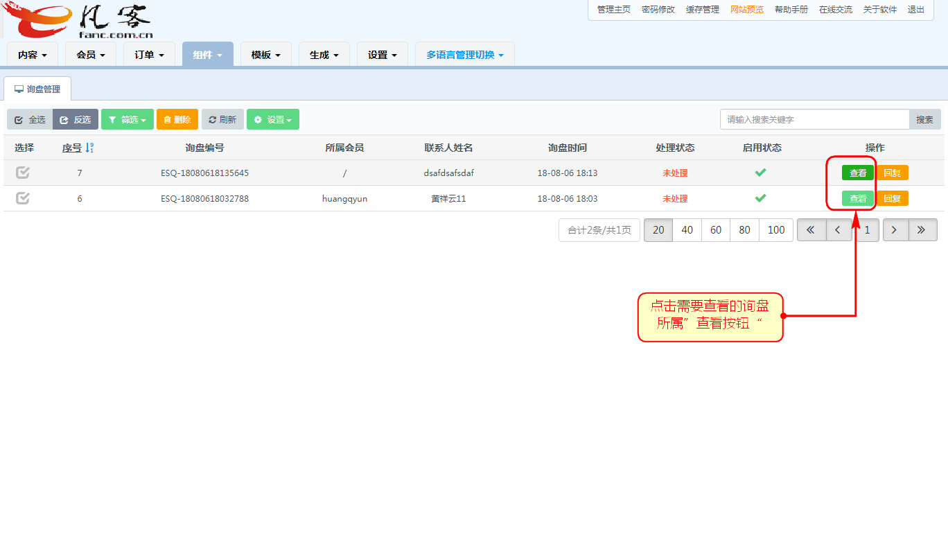This screenshot has height=560, width=948.
Task: Expand the 模板 menu
Action: [265, 55]
